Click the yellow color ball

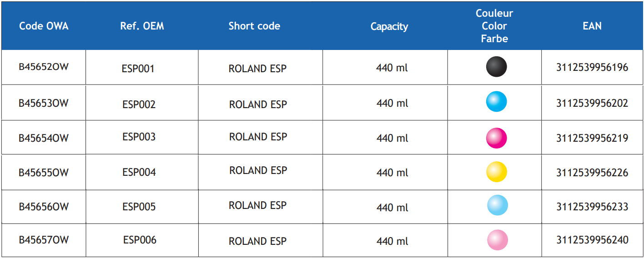pyautogui.click(x=496, y=172)
